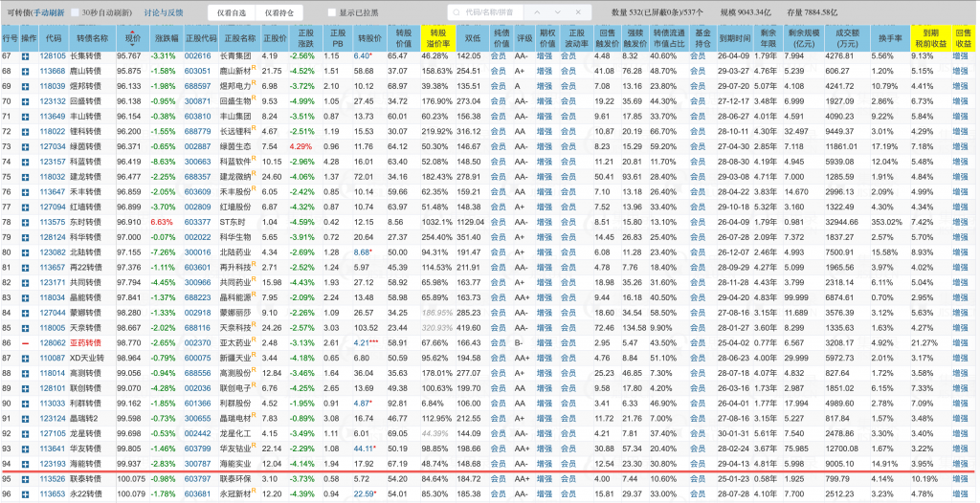
Task: Click the 6.63% change for 东时转债
Action: click(x=161, y=221)
